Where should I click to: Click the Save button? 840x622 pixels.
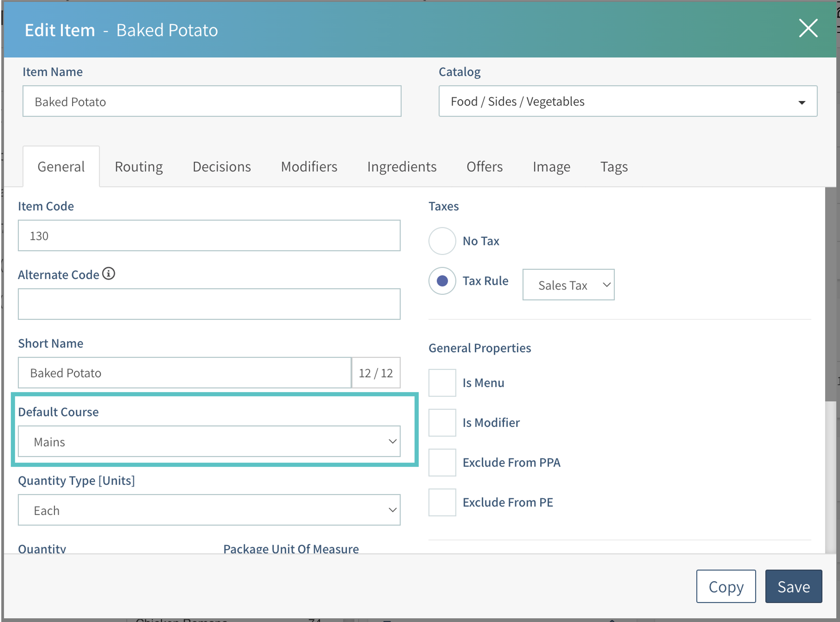[793, 586]
